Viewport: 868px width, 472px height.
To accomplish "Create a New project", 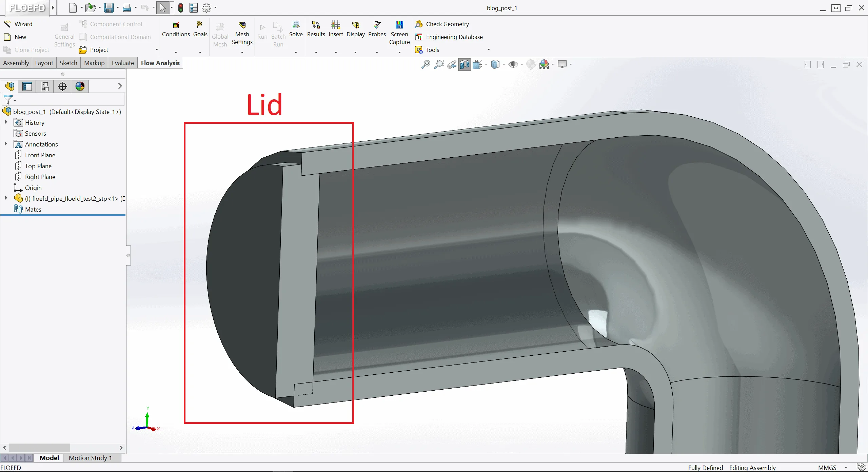I will pos(15,37).
